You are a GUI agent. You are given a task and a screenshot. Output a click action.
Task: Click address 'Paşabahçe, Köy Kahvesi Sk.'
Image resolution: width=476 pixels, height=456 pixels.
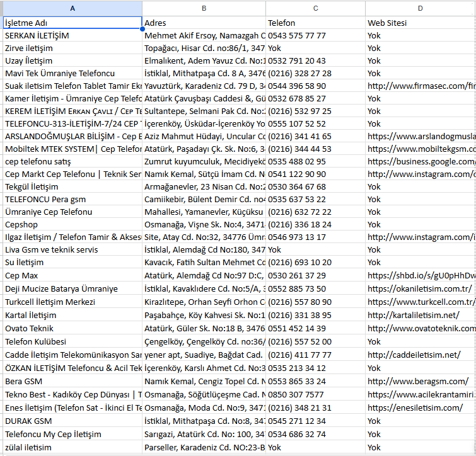pyautogui.click(x=204, y=315)
